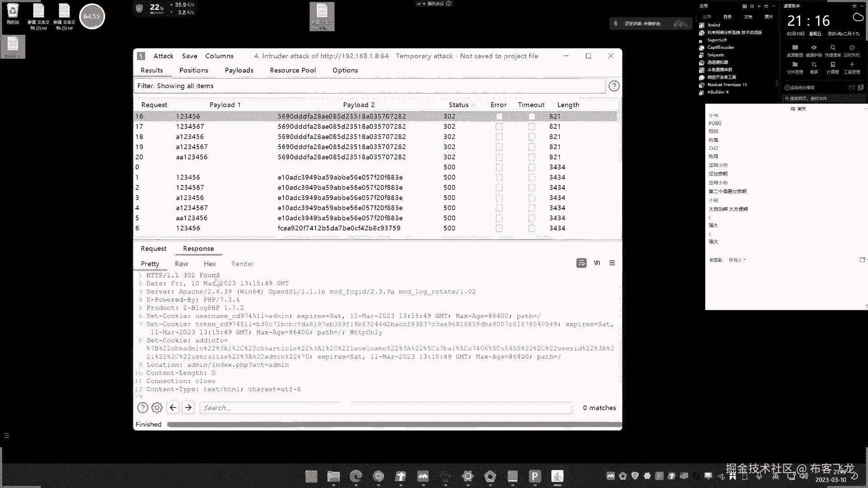Screen dimensions: 868x488
Task: Click the Filter: Showing all items bar
Action: (369, 86)
